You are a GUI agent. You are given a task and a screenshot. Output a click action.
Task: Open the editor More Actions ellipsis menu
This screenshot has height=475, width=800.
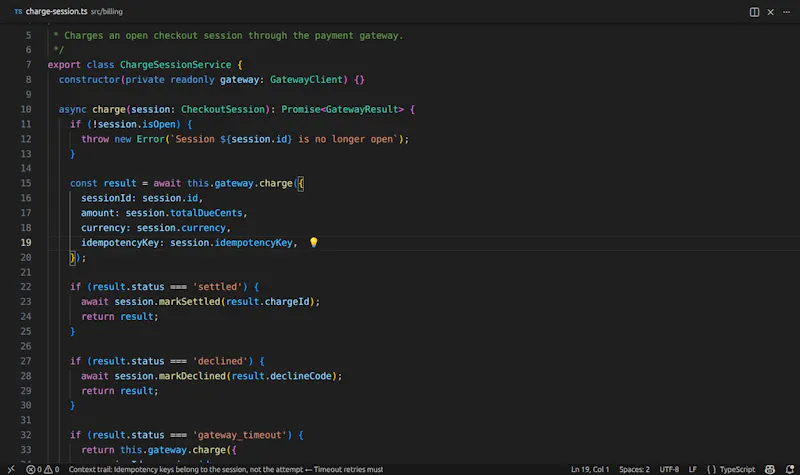[x=786, y=12]
